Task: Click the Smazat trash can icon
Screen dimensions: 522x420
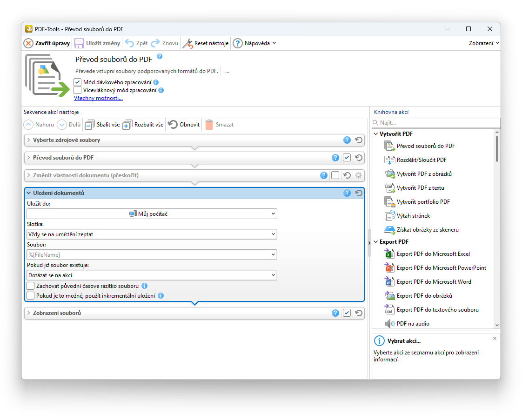Action: pyautogui.click(x=209, y=125)
